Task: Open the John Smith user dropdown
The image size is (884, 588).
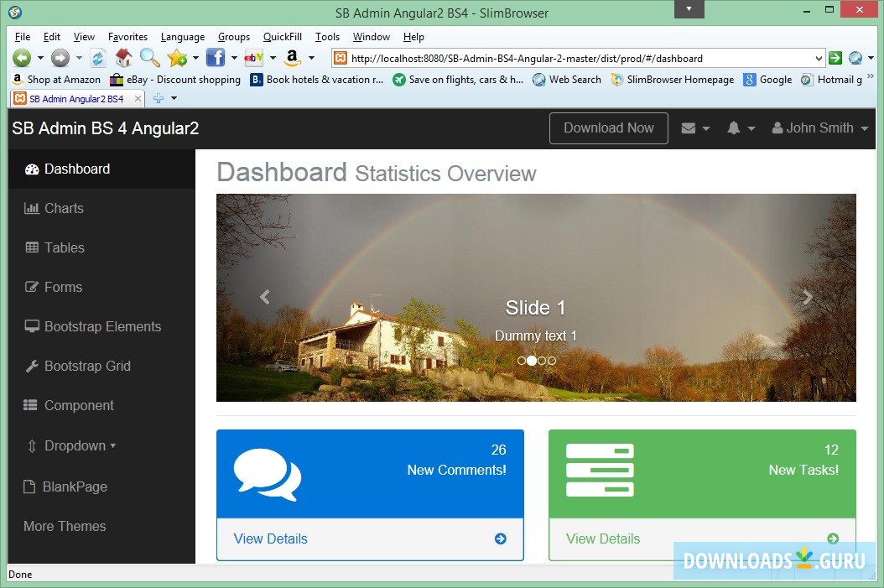Action: (x=819, y=128)
